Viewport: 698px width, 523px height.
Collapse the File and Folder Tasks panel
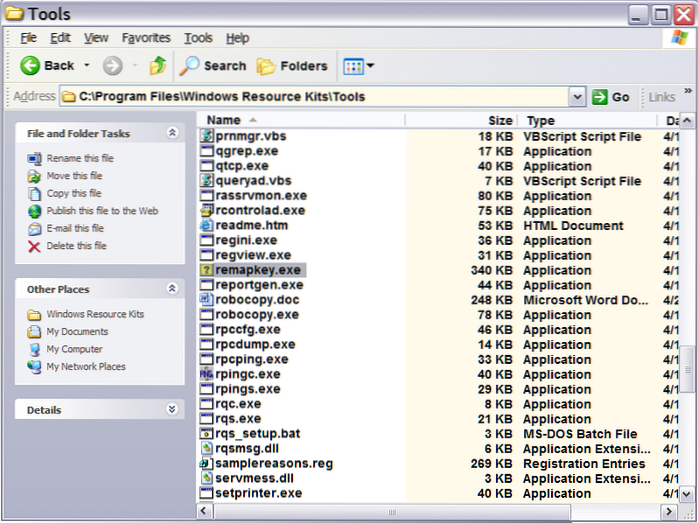[172, 133]
